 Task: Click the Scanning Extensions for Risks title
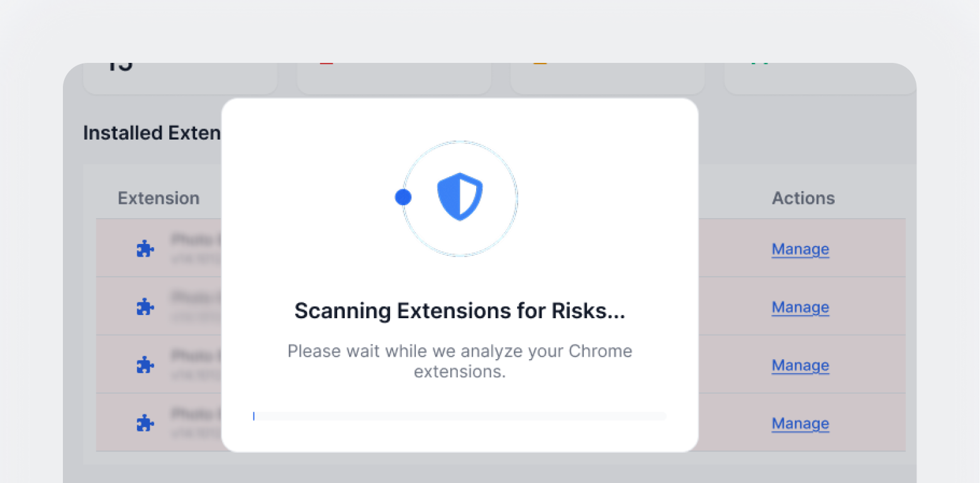(460, 310)
